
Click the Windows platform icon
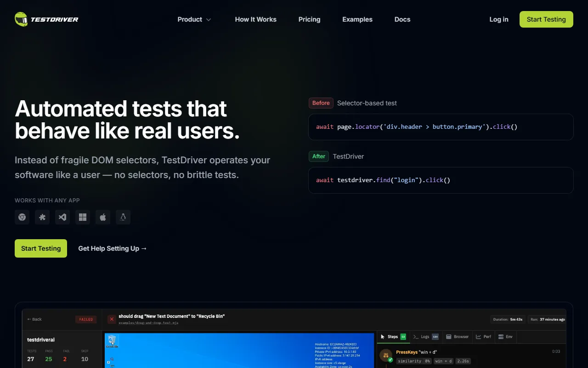pyautogui.click(x=83, y=217)
